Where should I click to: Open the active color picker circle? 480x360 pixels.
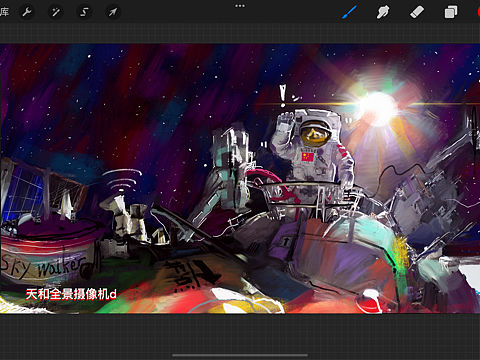(x=479, y=12)
